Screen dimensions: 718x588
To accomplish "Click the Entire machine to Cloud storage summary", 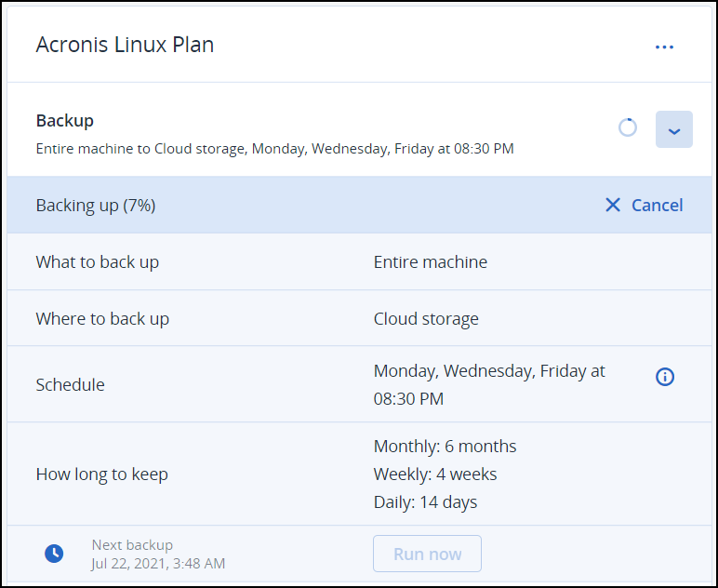I will click(274, 149).
